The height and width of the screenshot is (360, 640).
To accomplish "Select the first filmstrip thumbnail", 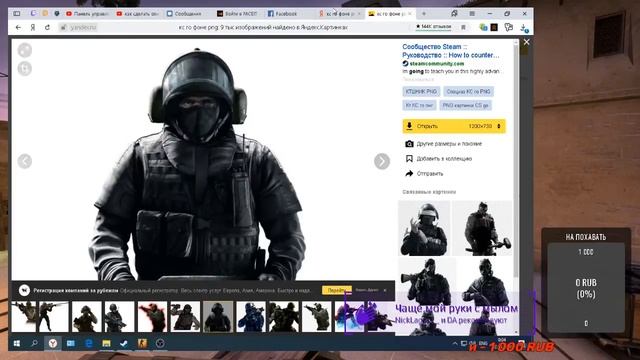I will click(24, 317).
